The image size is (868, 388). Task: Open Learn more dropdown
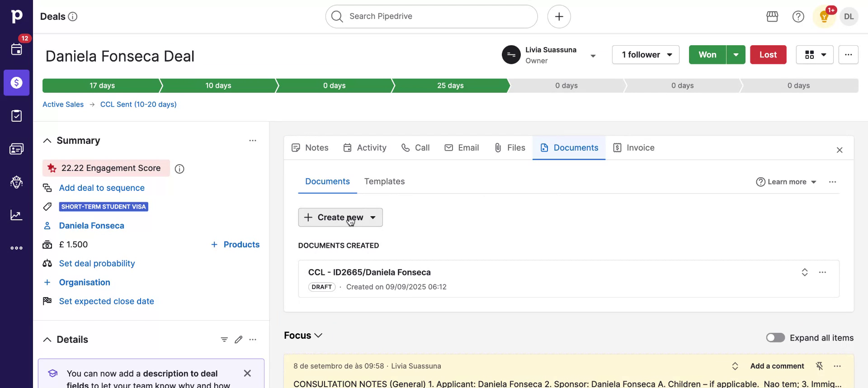click(786, 182)
